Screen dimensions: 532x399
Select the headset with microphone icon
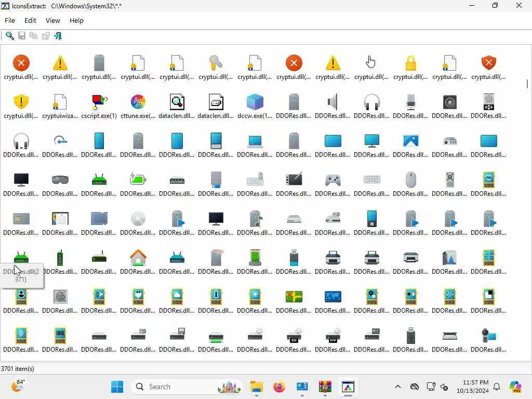pyautogui.click(x=21, y=141)
